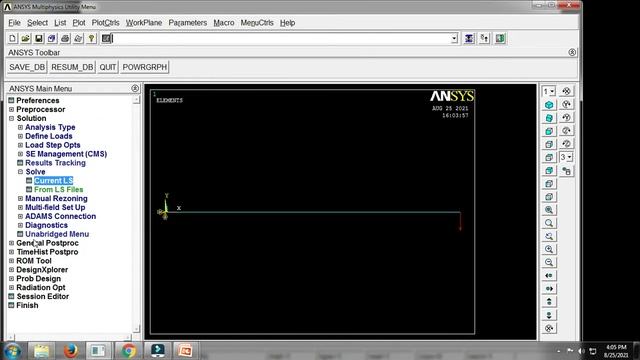Select Current LS under Solve

[53, 180]
